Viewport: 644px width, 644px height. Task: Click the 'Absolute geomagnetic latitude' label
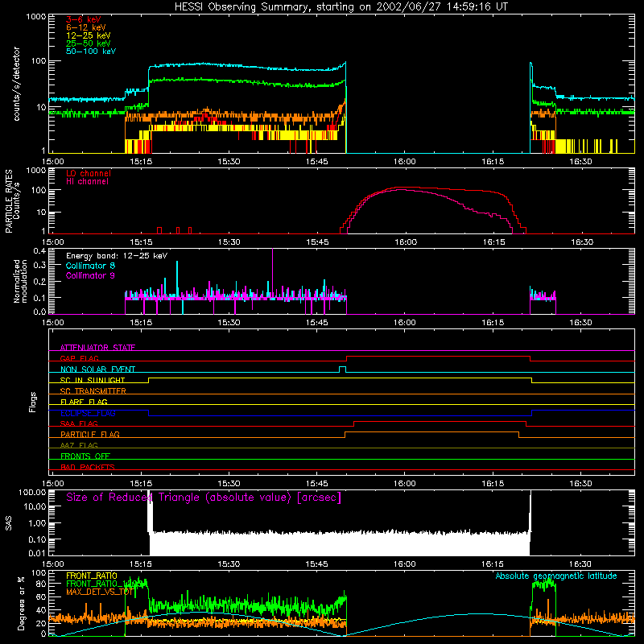(556, 576)
